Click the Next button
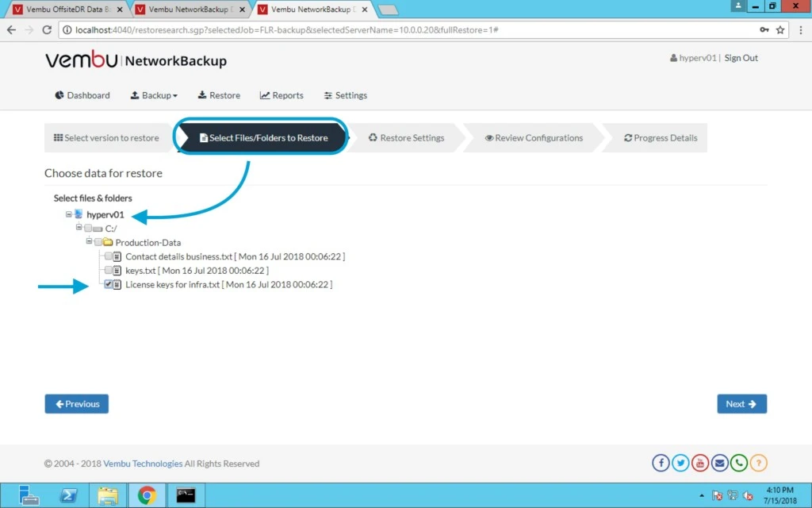 (741, 404)
